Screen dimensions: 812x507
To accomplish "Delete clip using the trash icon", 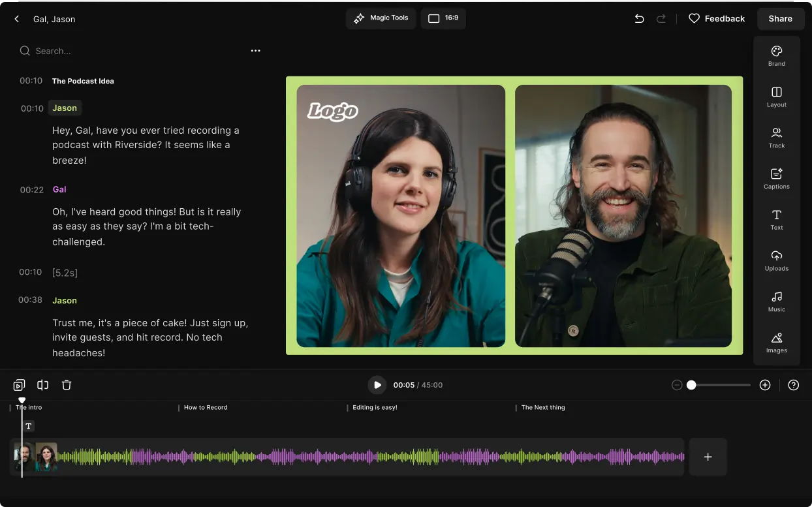I will point(66,385).
